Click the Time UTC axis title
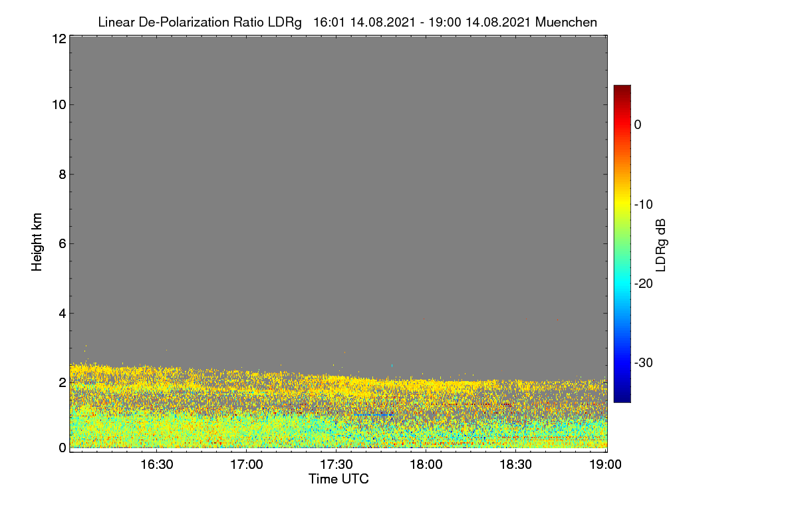Viewport: 798px width, 532px height. 338,479
